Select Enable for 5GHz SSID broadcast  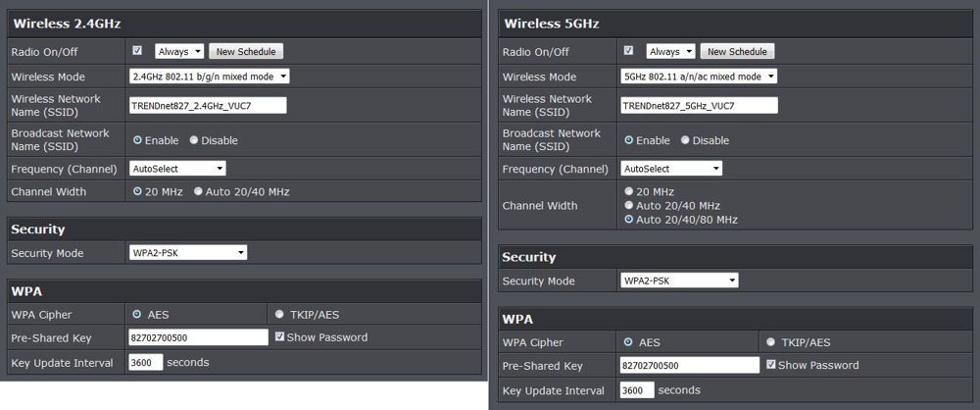pyautogui.click(x=628, y=140)
